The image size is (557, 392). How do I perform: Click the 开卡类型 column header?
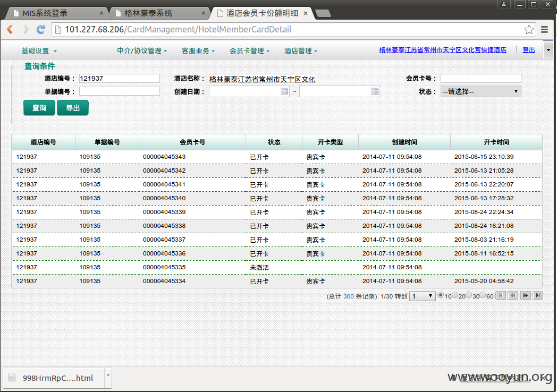(331, 142)
